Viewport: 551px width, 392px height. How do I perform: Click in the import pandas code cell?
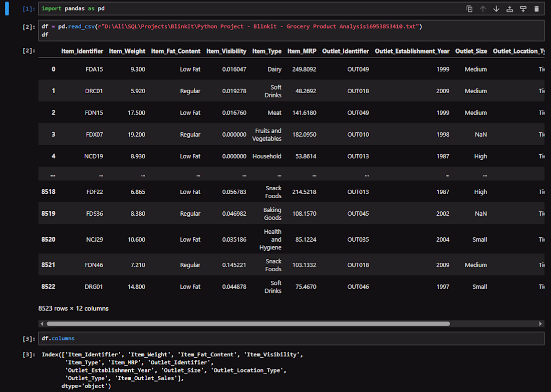pyautogui.click(x=246, y=9)
